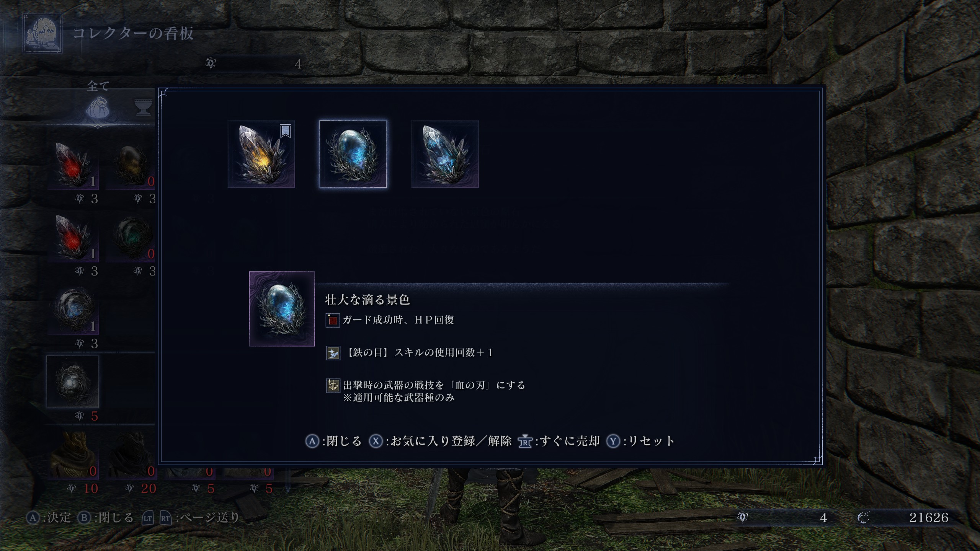Sell immediately with すぐに売却

[x=559, y=441]
